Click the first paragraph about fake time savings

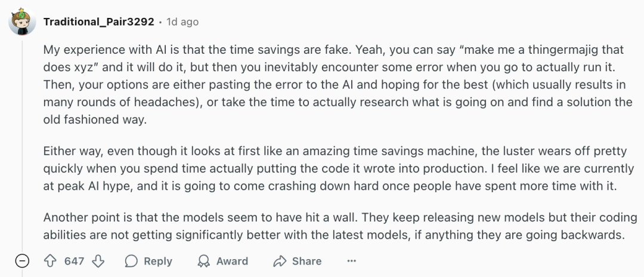334,84
